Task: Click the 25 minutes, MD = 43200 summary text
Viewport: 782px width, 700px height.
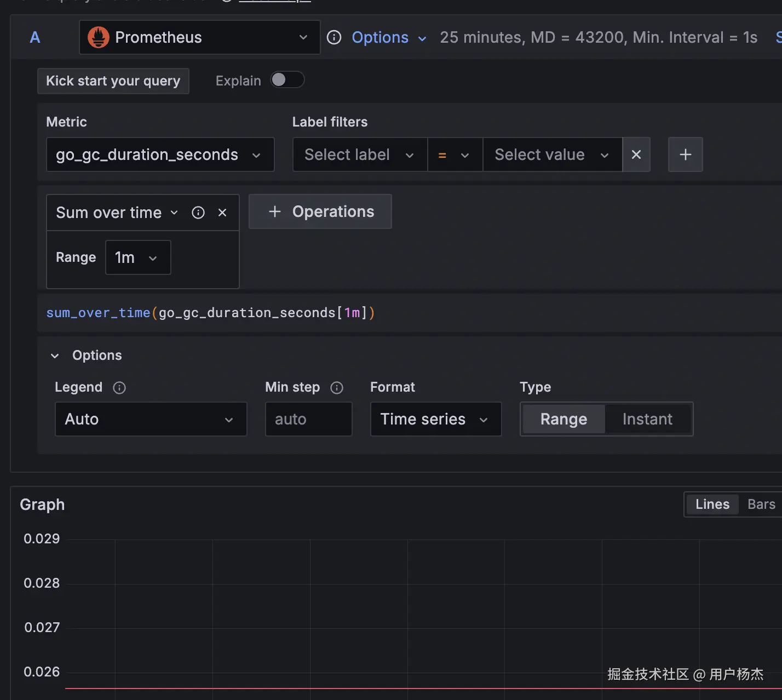Action: point(599,37)
